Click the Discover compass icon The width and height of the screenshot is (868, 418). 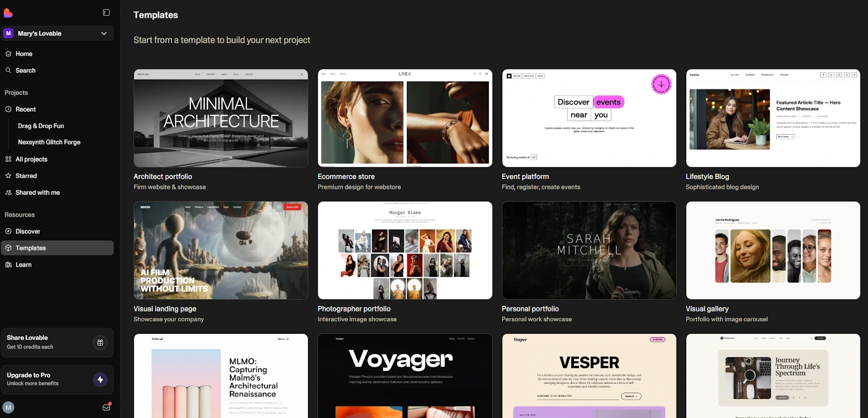click(x=8, y=231)
